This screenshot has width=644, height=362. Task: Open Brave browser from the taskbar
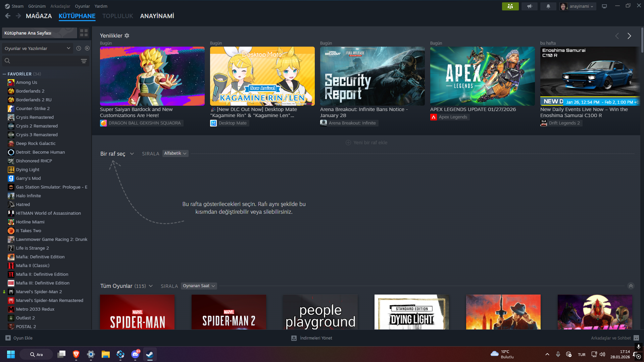click(x=76, y=354)
